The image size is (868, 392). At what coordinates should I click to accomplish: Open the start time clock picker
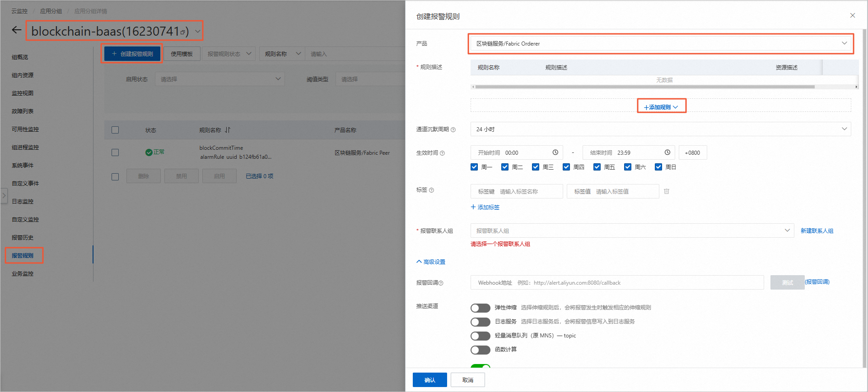[x=555, y=152]
